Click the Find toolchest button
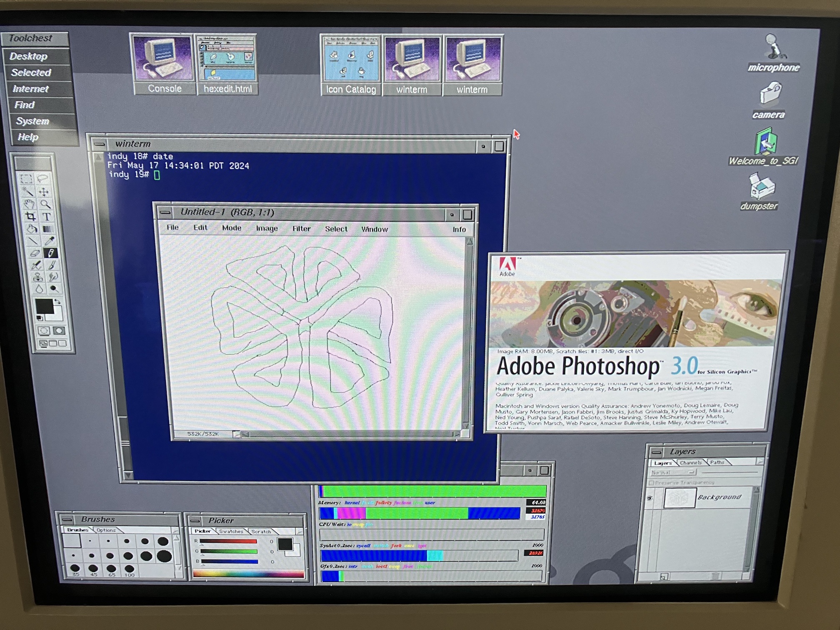Image resolution: width=840 pixels, height=630 pixels. pyautogui.click(x=40, y=105)
